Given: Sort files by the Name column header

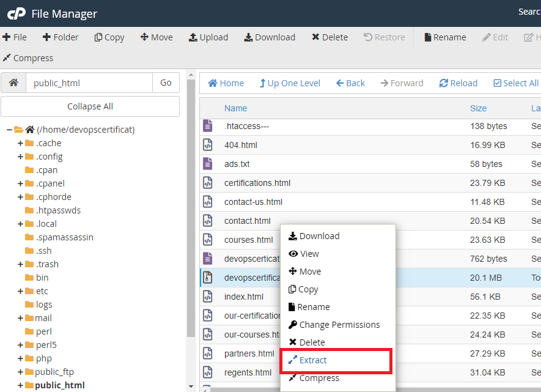Looking at the screenshot, I should [x=236, y=108].
